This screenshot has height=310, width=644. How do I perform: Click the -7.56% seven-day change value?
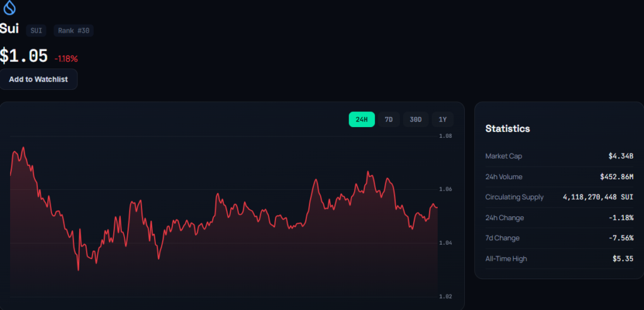tap(621, 238)
